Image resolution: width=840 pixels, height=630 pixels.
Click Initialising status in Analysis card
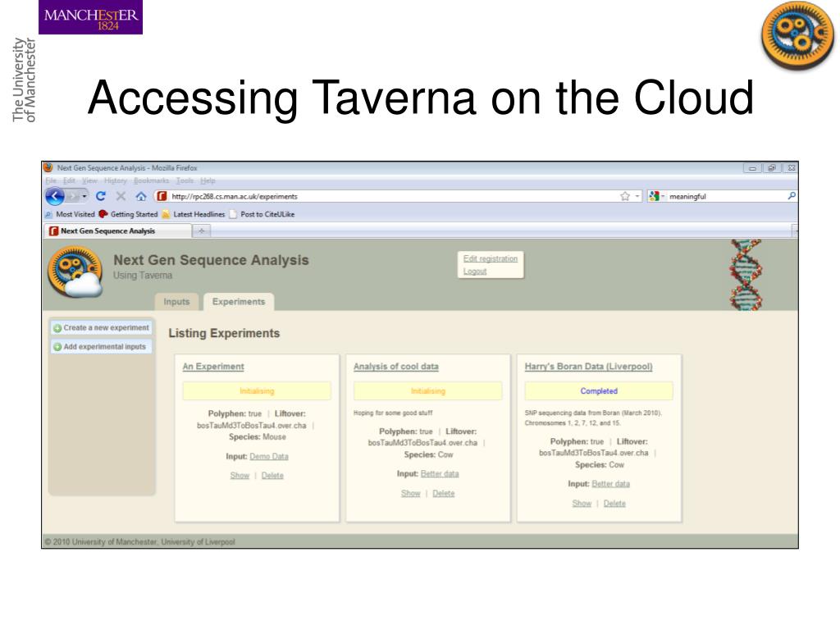[427, 391]
